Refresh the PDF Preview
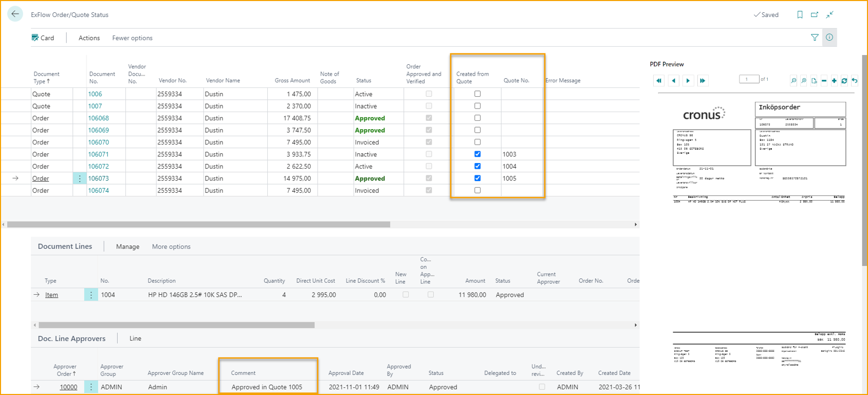 (x=844, y=81)
